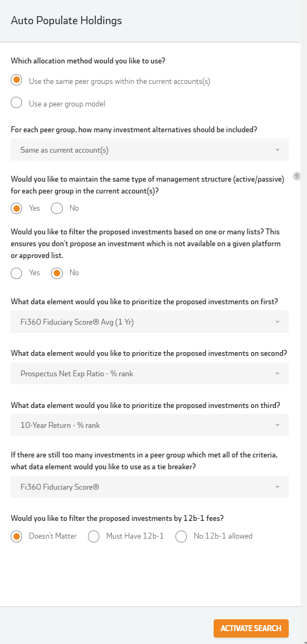Select 'No 12b-1 allowed' option

[x=181, y=536]
